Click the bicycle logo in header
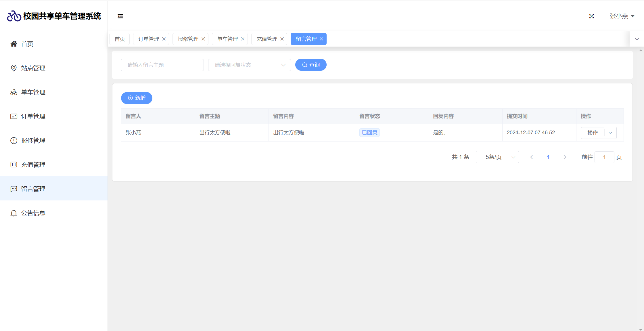Viewport: 644px width, 331px height. click(x=14, y=16)
